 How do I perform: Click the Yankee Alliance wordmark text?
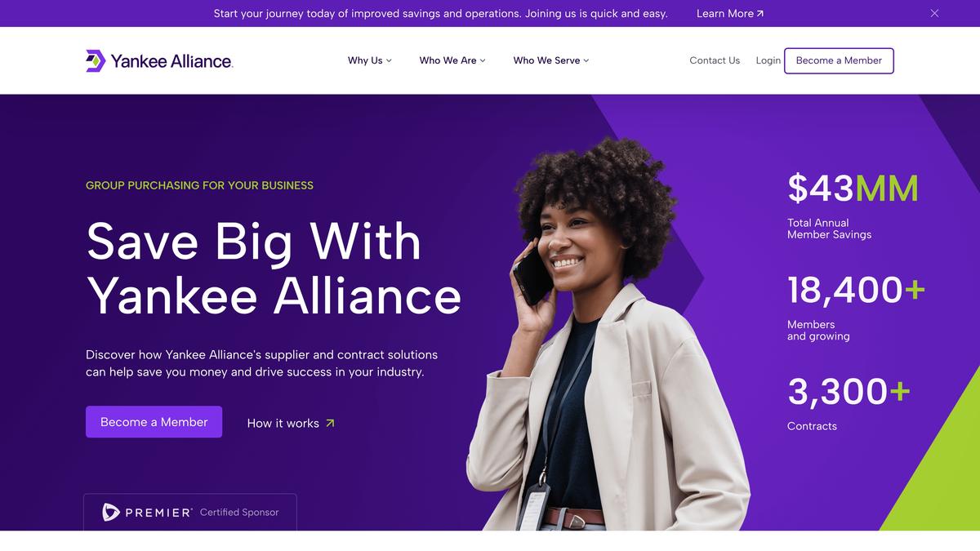coord(171,61)
